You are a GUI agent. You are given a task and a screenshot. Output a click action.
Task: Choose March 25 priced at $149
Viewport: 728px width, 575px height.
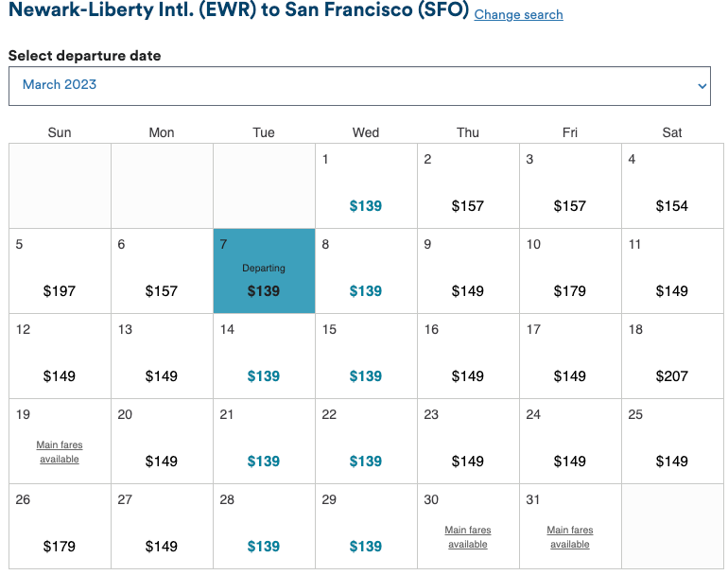click(x=672, y=441)
